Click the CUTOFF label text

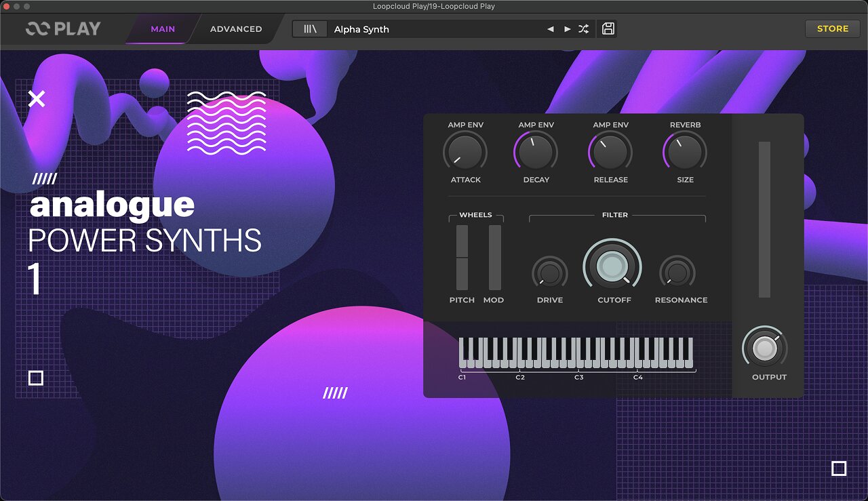pyautogui.click(x=614, y=300)
